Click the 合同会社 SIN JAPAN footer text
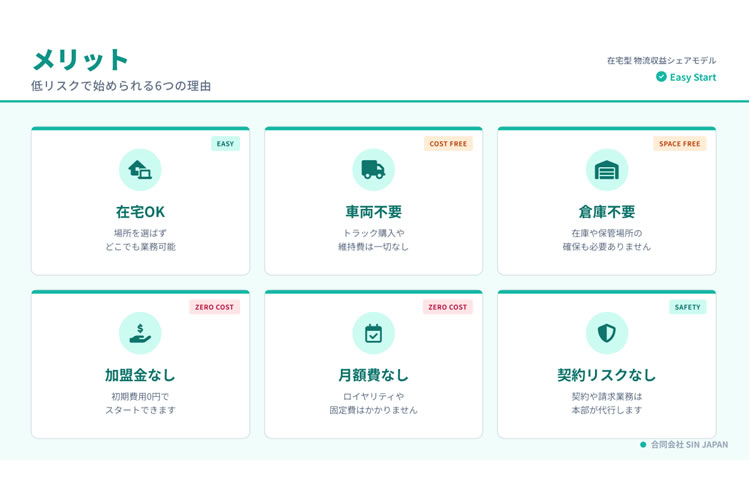Screen dimensions: 750x500 pyautogui.click(x=689, y=445)
